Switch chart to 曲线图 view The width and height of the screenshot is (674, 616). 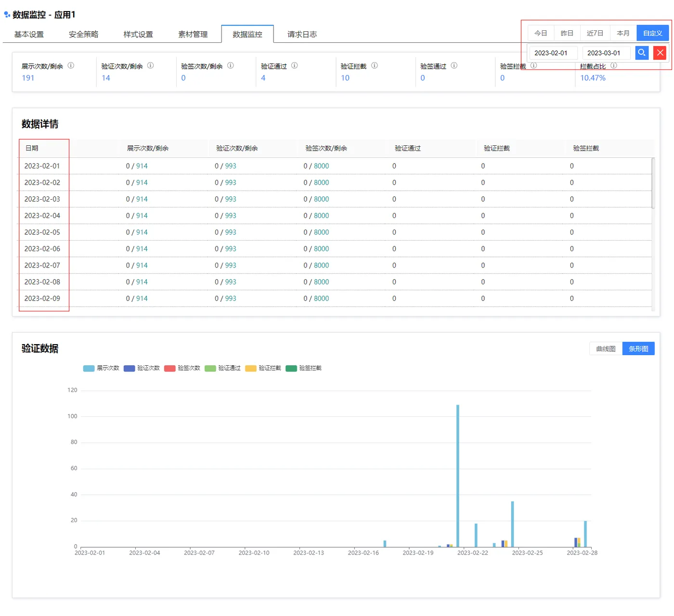pos(606,349)
